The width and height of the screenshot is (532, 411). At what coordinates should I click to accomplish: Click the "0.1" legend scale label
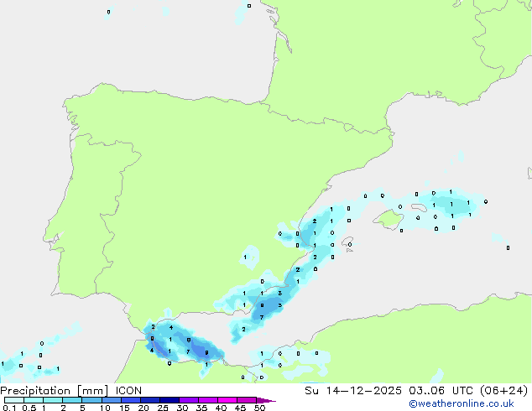click(x=9, y=408)
